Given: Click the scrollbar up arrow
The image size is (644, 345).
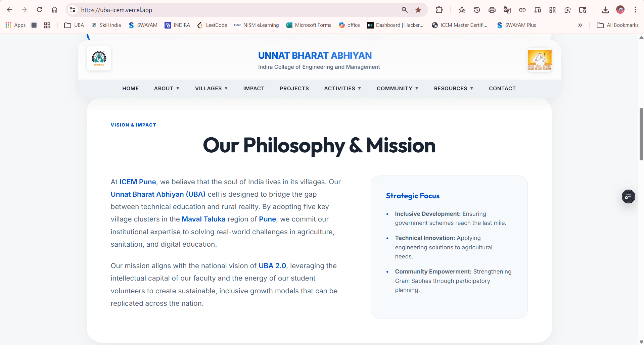Looking at the screenshot, I should pyautogui.click(x=641, y=38).
